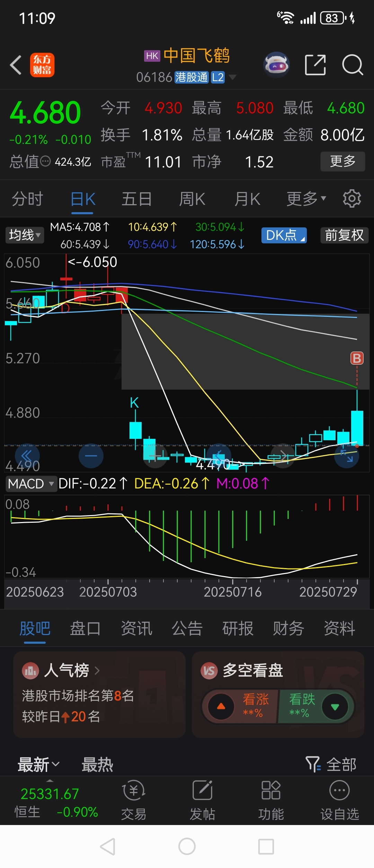Vote 看跌 with green down arrow
The height and width of the screenshot is (868, 374).
click(335, 706)
